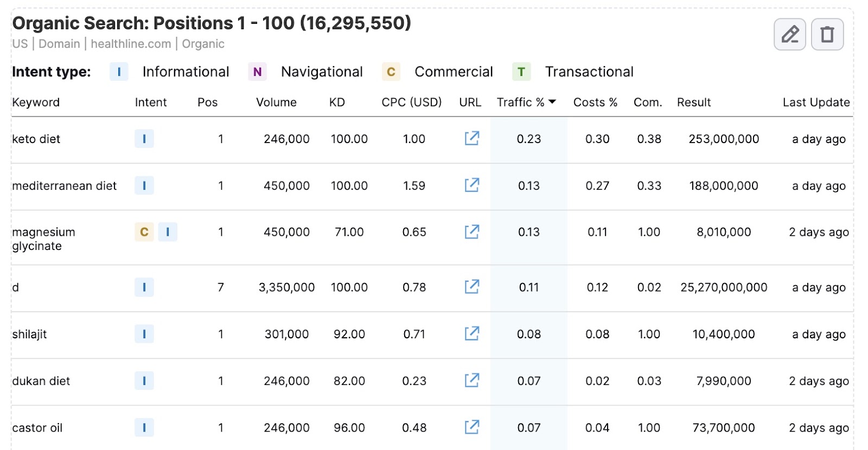Screen dimensions: 868x450
Task: Select the keto diet keyword
Action: coord(36,139)
